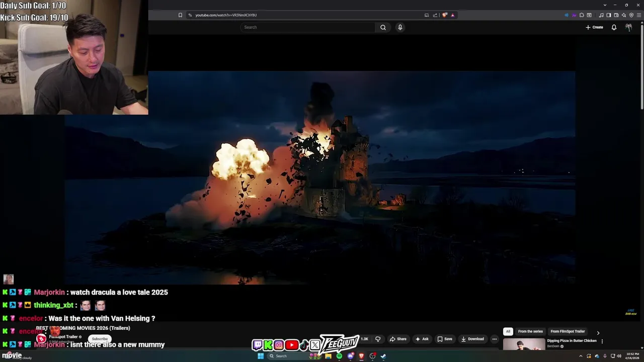
Task: Open the browser extensions puzzle icon
Action: 582,15
